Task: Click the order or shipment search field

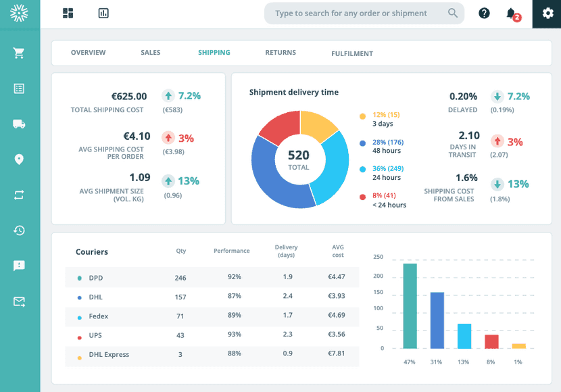Action: (358, 14)
